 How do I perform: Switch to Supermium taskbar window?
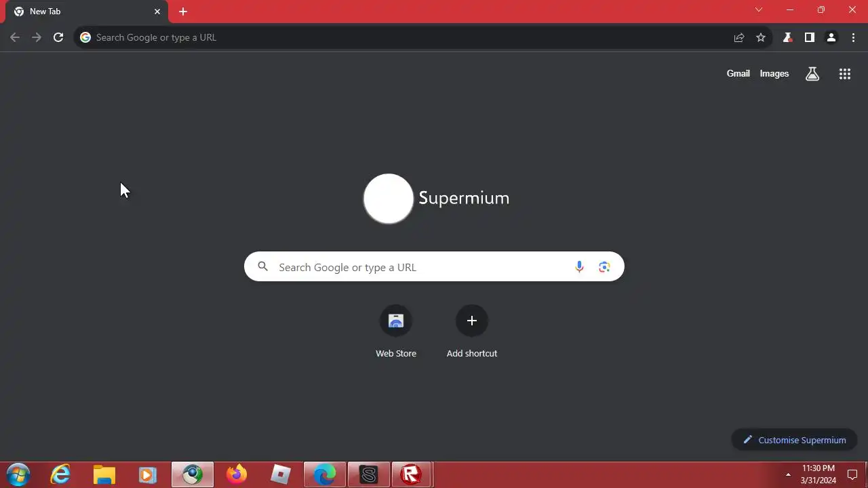193,474
